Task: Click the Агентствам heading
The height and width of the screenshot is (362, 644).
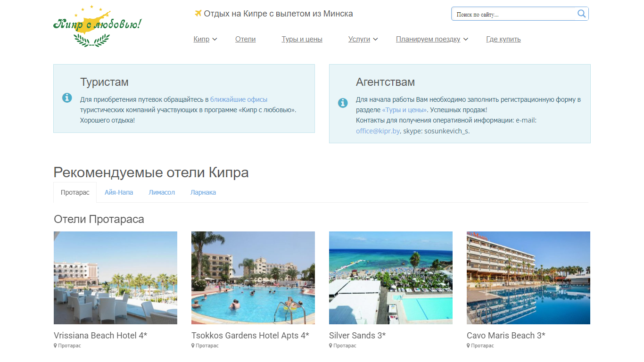Action: (x=385, y=82)
